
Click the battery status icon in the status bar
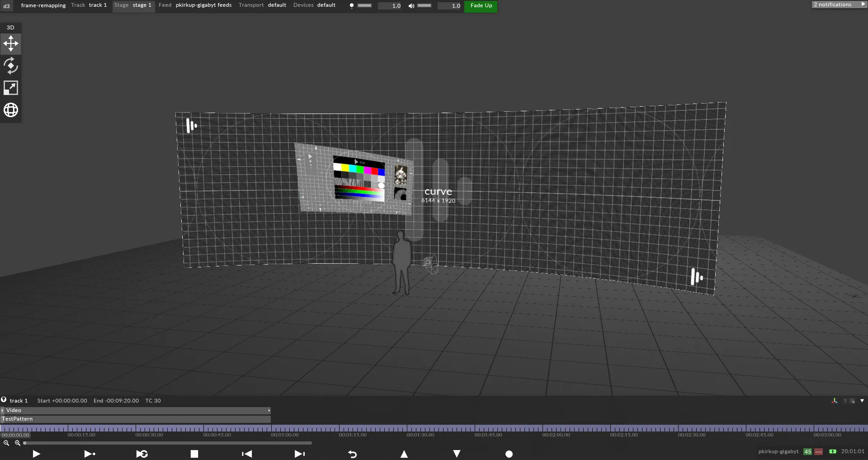coord(833,451)
